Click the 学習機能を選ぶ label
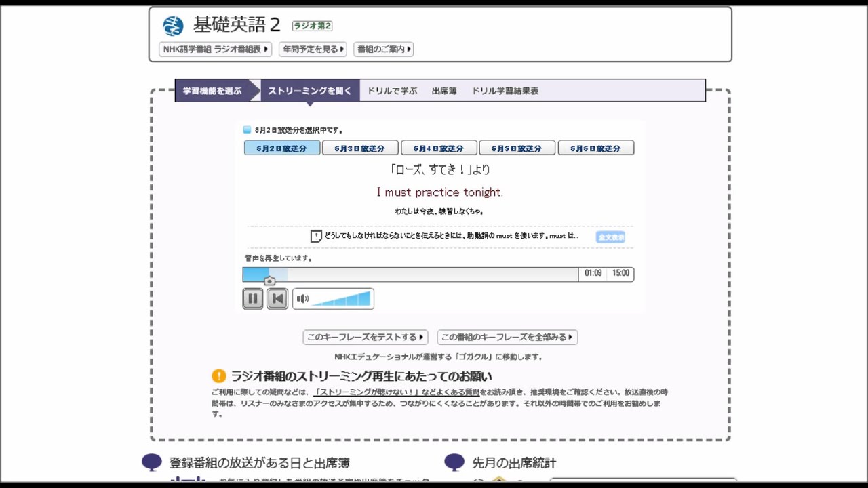This screenshot has width=868, height=488. (x=212, y=91)
